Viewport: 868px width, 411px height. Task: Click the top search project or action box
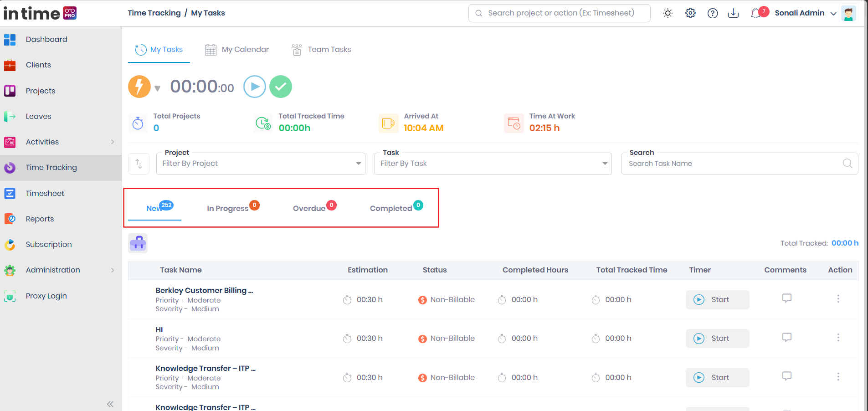(x=559, y=13)
